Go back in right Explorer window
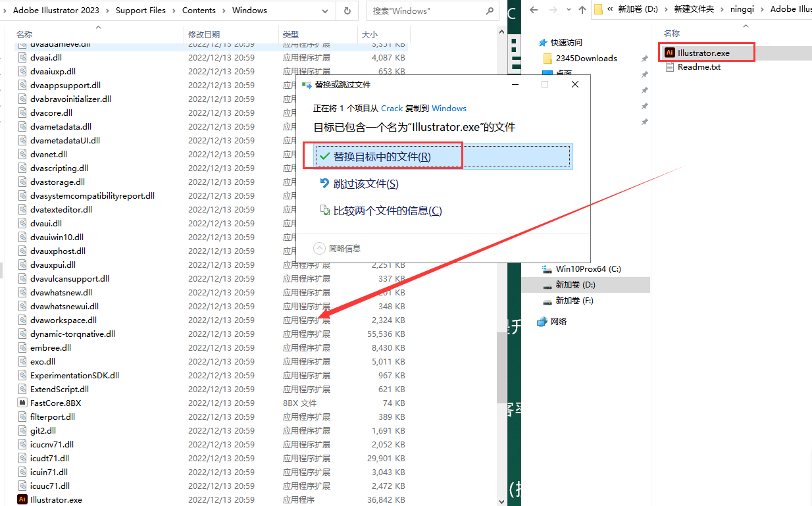The height and width of the screenshot is (506, 812). pyautogui.click(x=534, y=9)
